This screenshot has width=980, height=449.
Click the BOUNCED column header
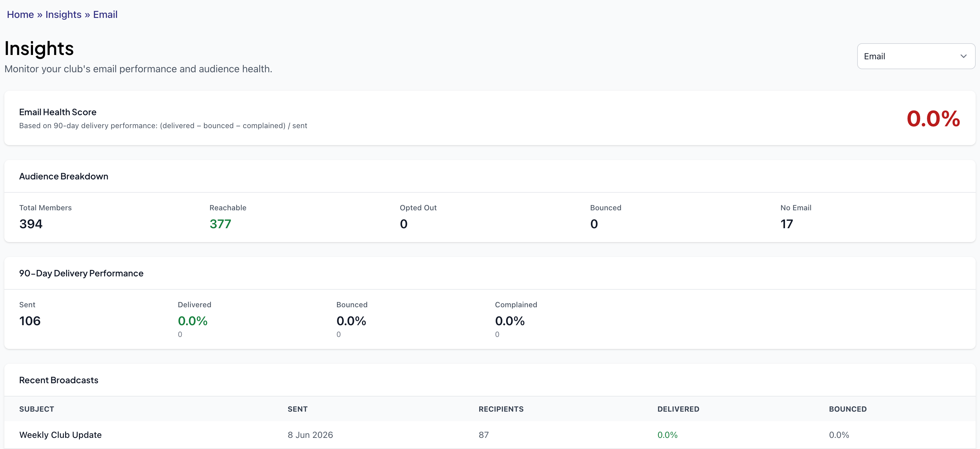848,409
